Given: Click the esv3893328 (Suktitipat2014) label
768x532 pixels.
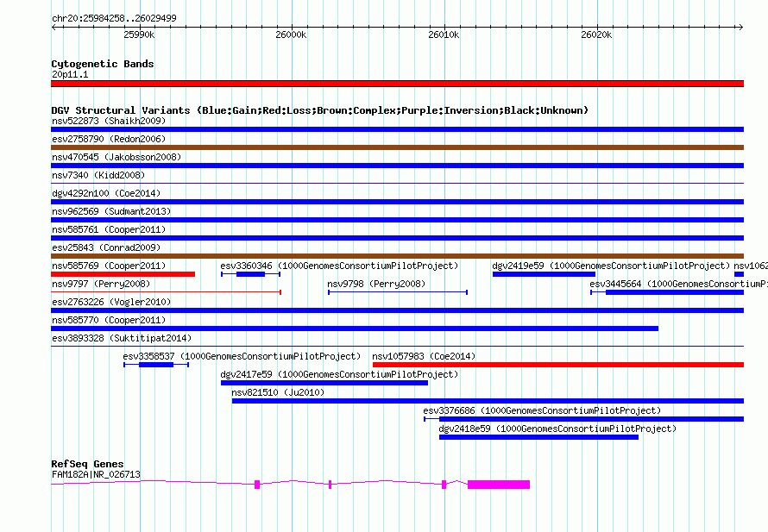Looking at the screenshot, I should (x=122, y=338).
